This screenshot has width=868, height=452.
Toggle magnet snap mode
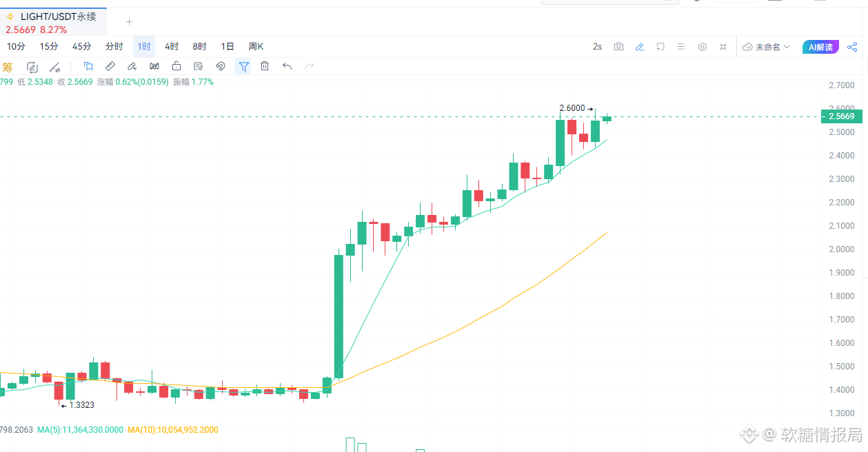click(x=220, y=67)
